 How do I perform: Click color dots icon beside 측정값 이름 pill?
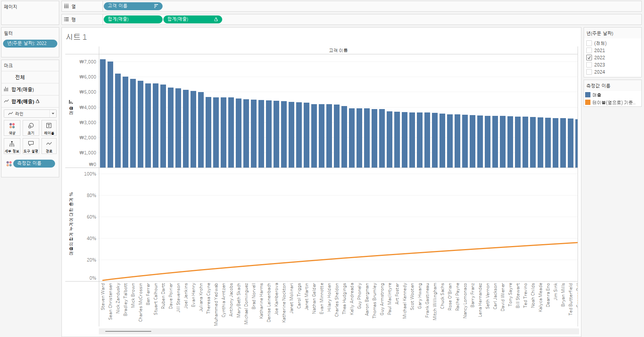coord(9,163)
